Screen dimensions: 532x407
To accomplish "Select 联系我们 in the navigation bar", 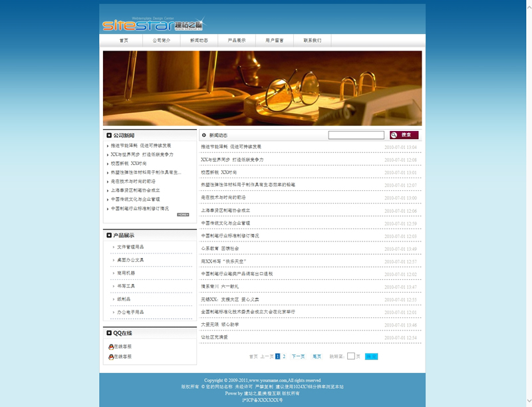I will point(313,41).
